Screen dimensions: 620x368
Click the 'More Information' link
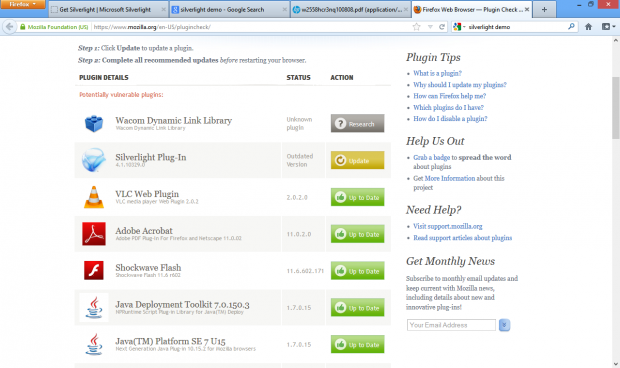[450, 178]
